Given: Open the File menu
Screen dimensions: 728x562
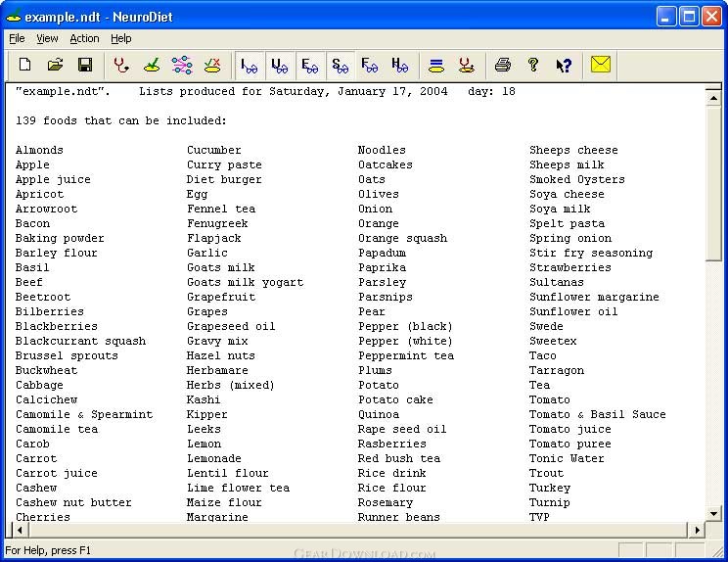Looking at the screenshot, I should (x=17, y=38).
